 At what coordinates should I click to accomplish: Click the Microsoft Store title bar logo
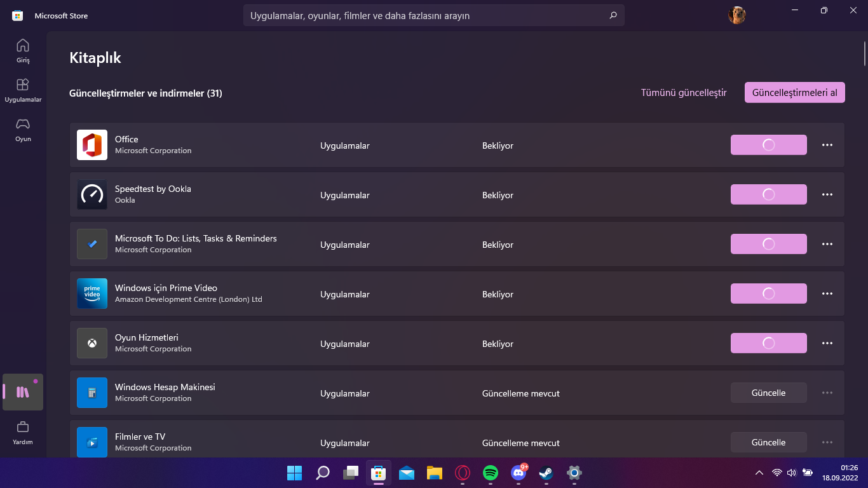point(18,15)
